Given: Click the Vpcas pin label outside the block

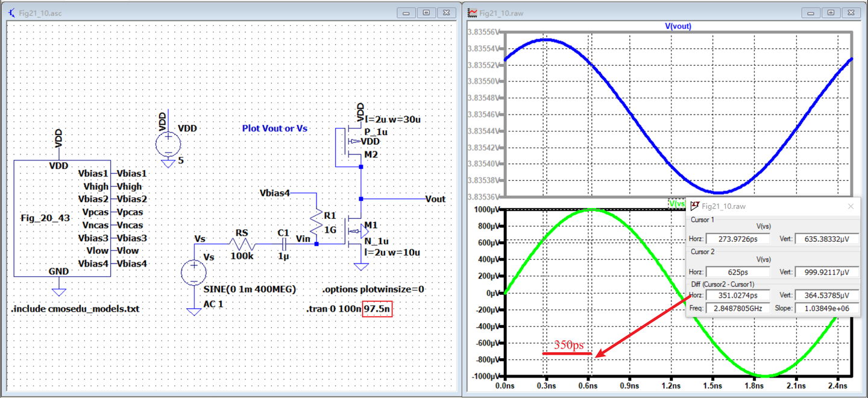Looking at the screenshot, I should coord(130,212).
